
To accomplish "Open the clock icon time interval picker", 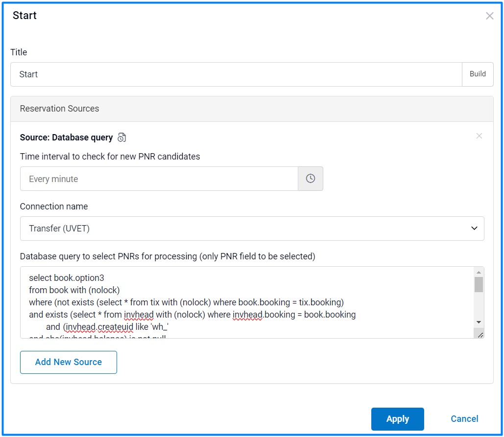I will click(x=310, y=179).
